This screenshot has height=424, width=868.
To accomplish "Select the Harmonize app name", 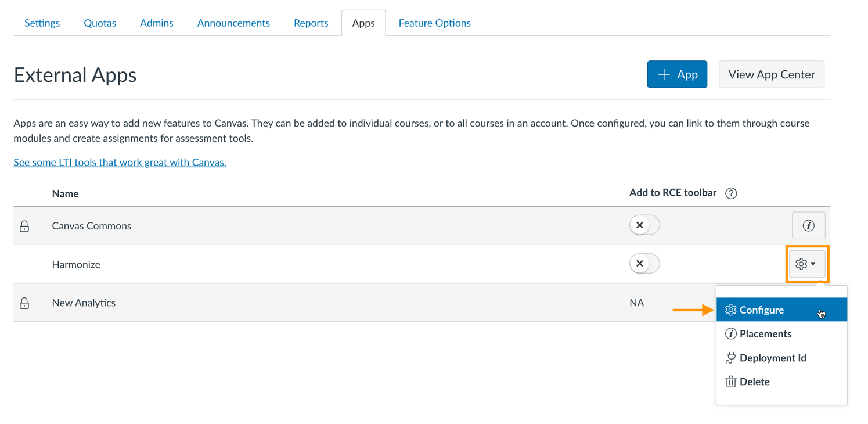I will click(76, 265).
